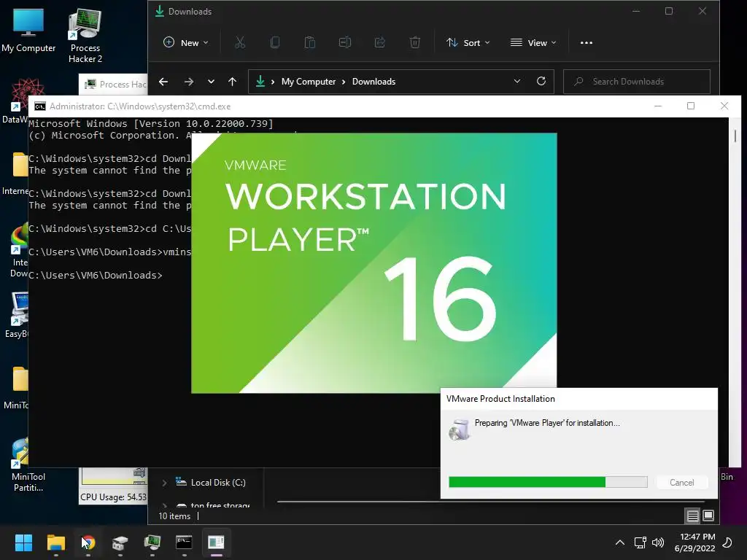Expand the address bar history dropdown
Screen dimensions: 747x560
coord(517,82)
